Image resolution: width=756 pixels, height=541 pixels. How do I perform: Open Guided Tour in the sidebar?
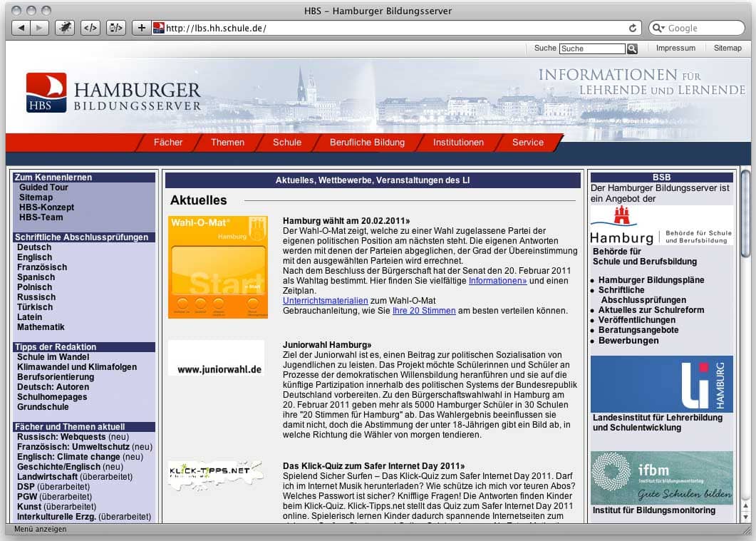(x=43, y=187)
